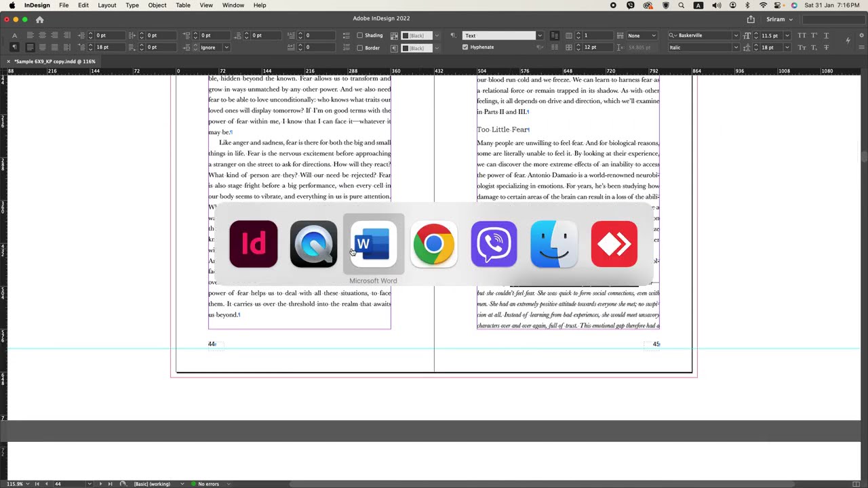Open the paragraph style Text dropdown
The image size is (868, 488).
coord(540,35)
